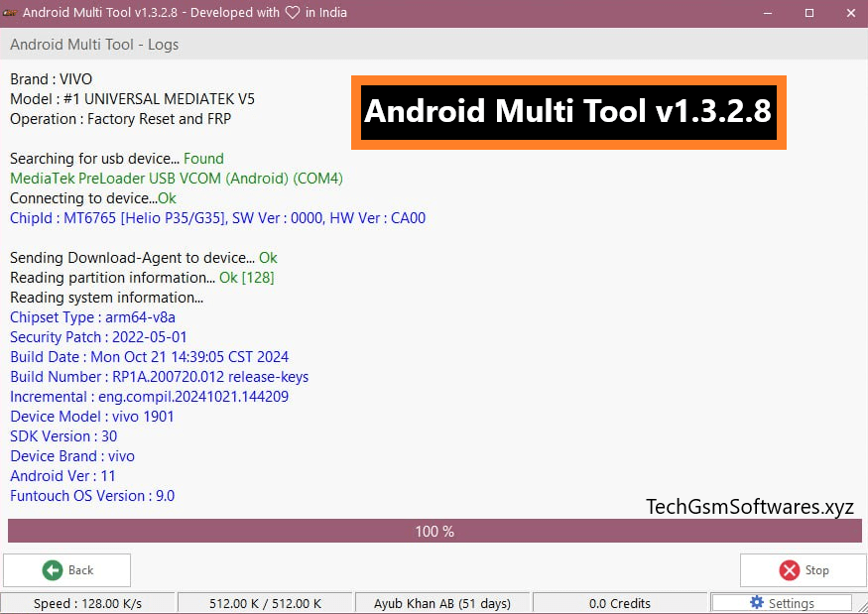Click the Searching for usb device line

pos(117,159)
